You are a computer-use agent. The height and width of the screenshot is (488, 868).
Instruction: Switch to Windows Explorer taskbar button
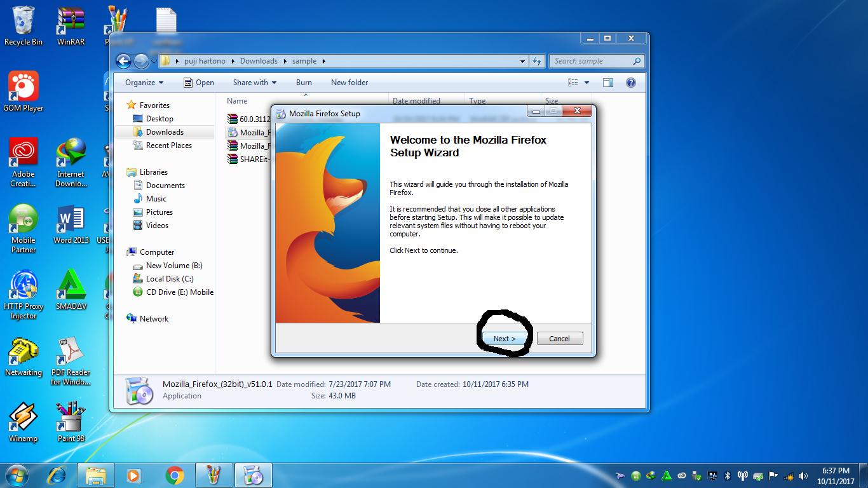click(96, 475)
